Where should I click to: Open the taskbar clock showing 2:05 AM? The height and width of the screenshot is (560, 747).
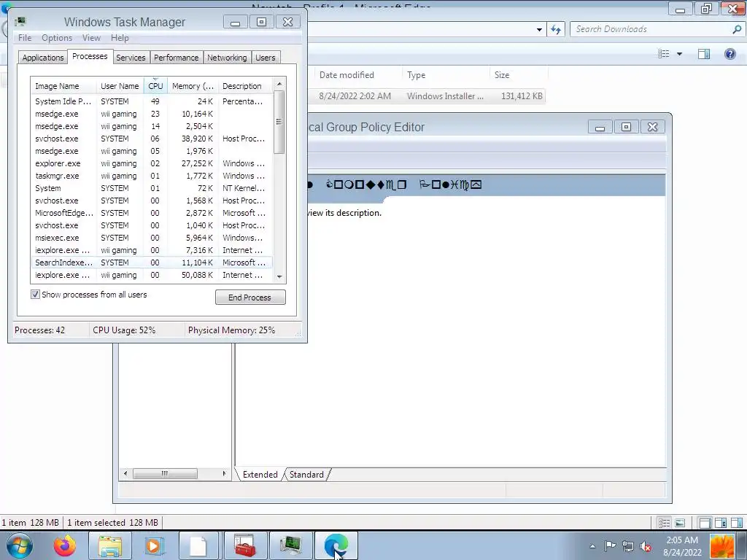[x=682, y=546]
